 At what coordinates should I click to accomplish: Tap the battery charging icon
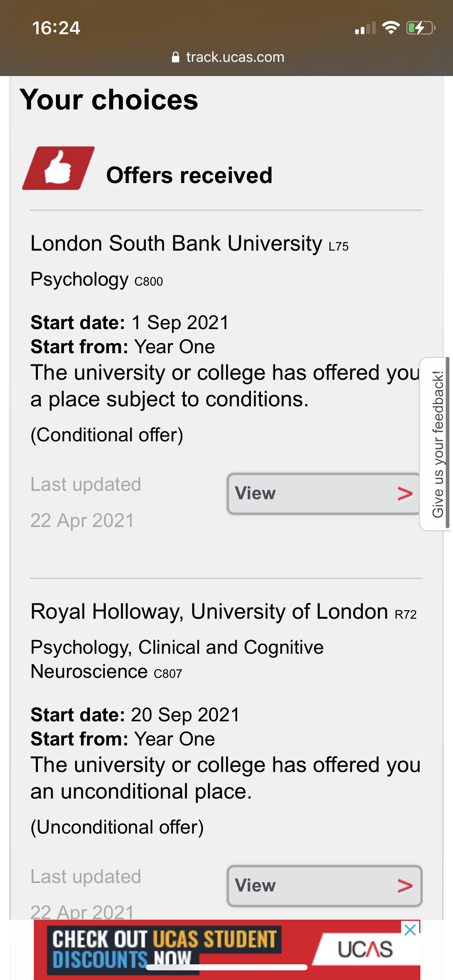coord(421,28)
